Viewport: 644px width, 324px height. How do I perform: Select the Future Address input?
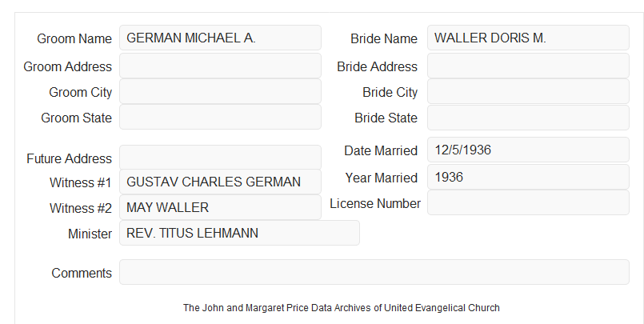point(220,158)
